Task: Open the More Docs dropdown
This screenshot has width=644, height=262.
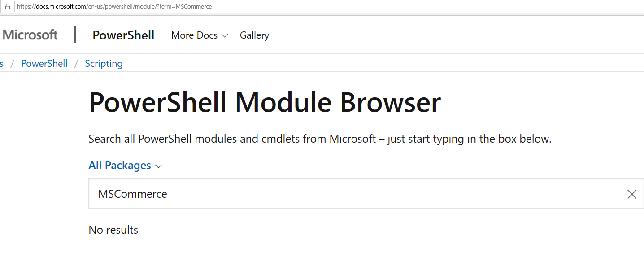Action: pyautogui.click(x=199, y=35)
